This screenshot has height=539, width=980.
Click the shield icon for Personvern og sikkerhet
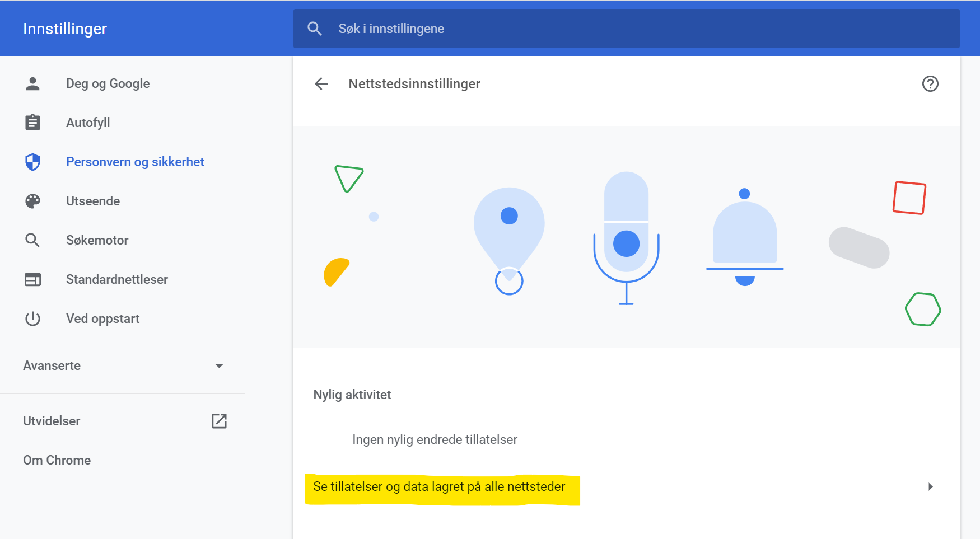33,162
